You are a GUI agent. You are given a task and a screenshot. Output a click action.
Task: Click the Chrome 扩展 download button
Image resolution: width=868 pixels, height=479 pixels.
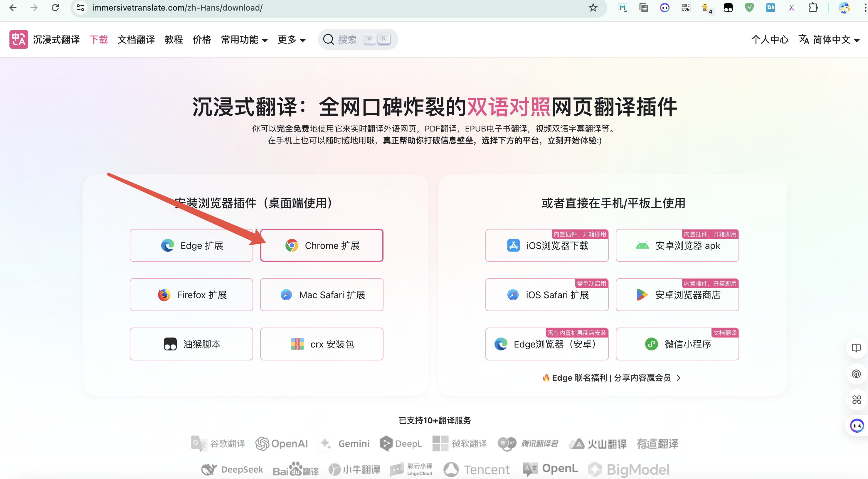(x=322, y=246)
